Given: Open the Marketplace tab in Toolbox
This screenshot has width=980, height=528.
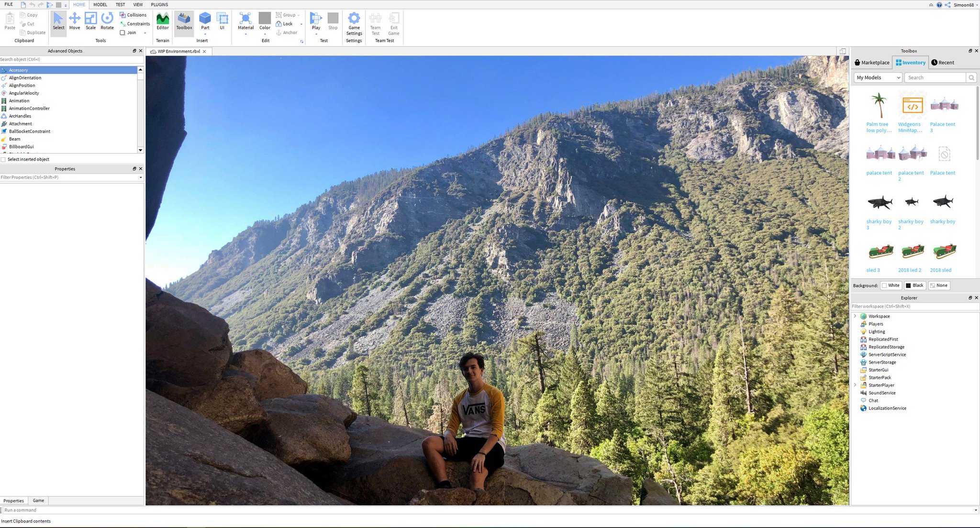Looking at the screenshot, I should (872, 63).
